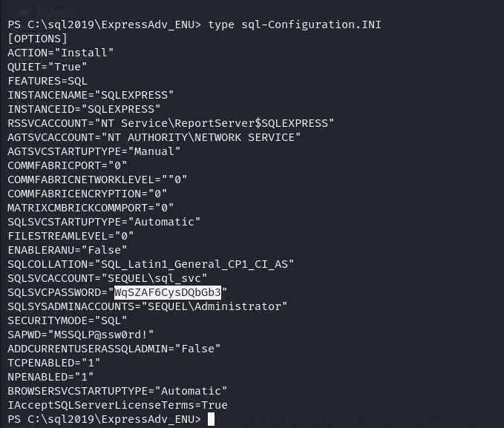Click the IAcceptSQLServerLicenseTerms=True line
Image resolution: width=504 pixels, height=428 pixels.
tap(117, 405)
